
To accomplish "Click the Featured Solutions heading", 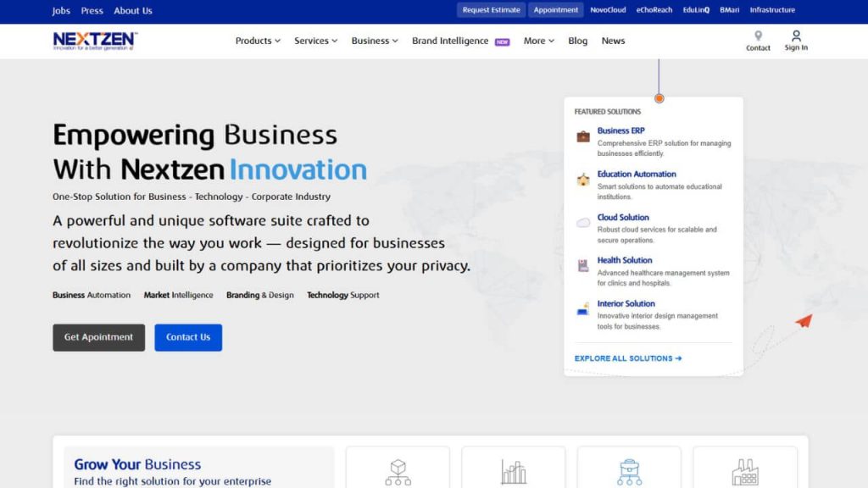I will (607, 112).
